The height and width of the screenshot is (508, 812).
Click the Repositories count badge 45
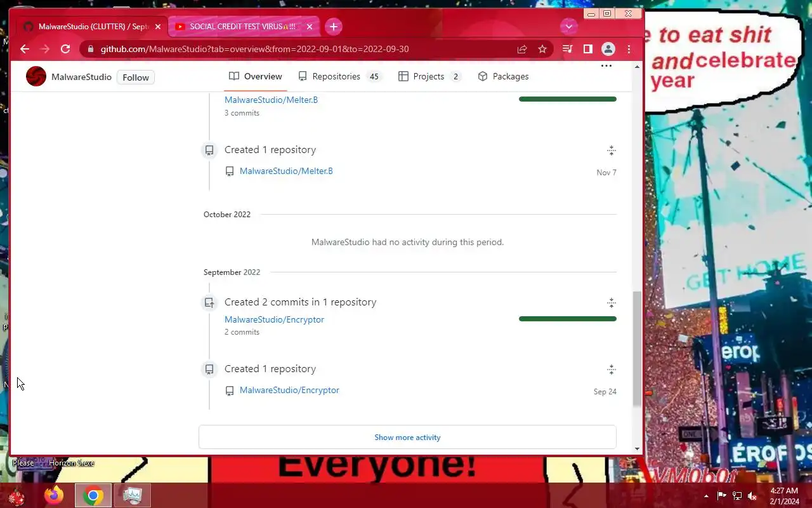pyautogui.click(x=374, y=77)
